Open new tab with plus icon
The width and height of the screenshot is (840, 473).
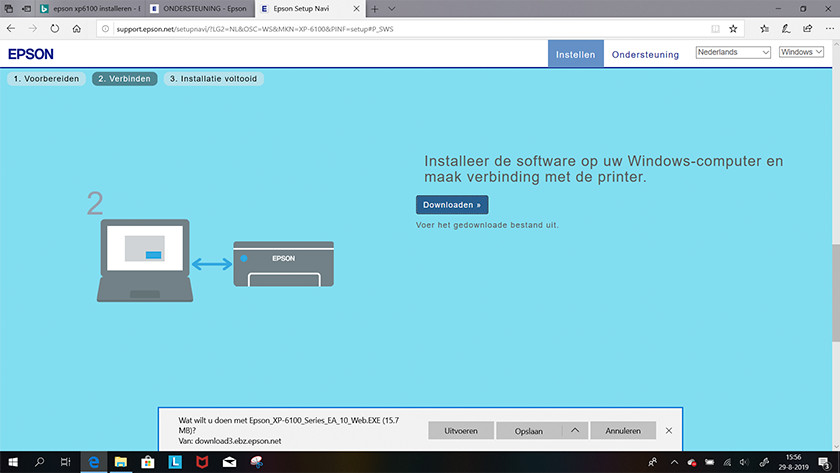point(375,8)
